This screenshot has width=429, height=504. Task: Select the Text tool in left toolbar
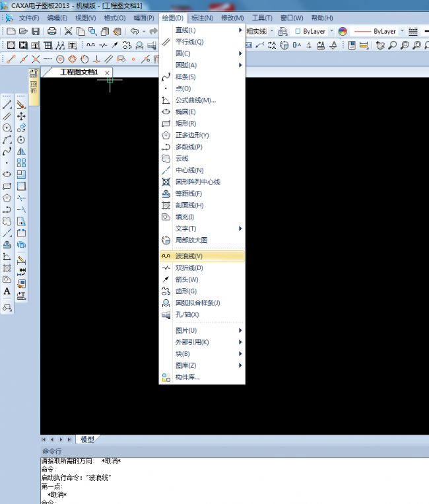pos(7,291)
